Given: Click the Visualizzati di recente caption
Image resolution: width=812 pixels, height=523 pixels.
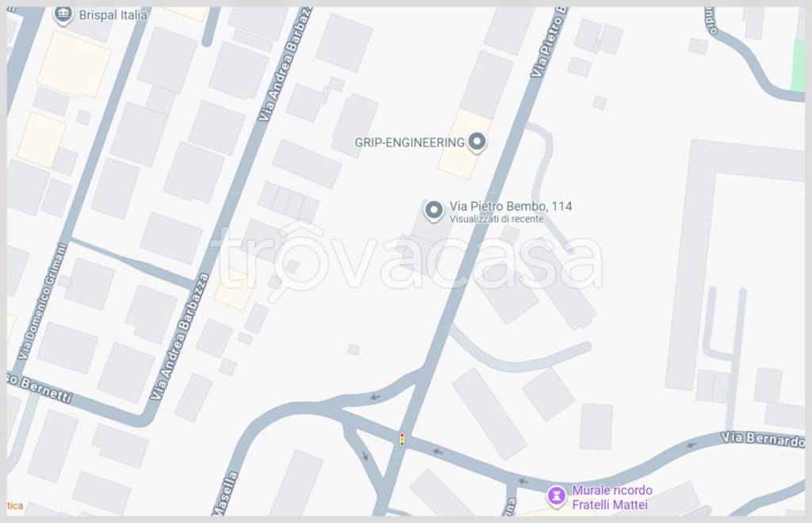Looking at the screenshot, I should tap(496, 219).
